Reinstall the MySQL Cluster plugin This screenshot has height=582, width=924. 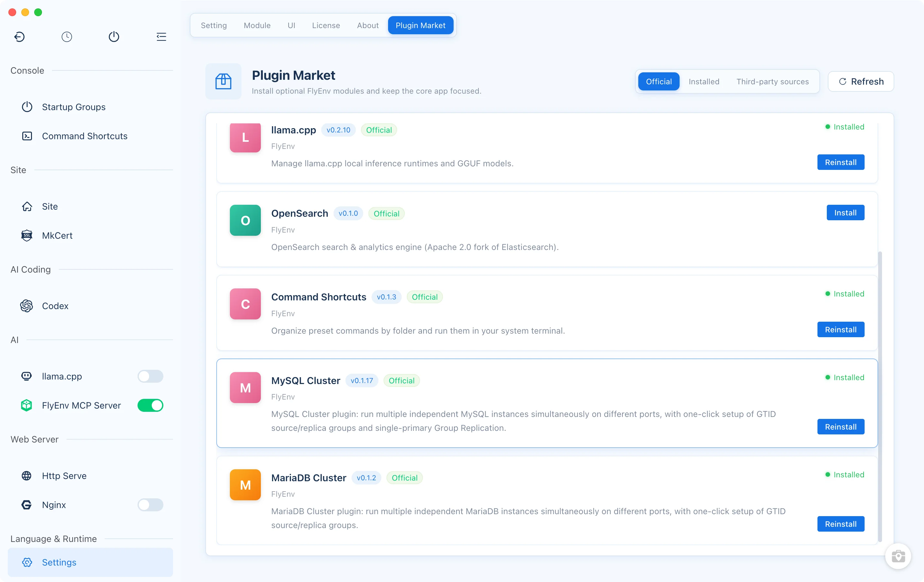[x=841, y=427]
